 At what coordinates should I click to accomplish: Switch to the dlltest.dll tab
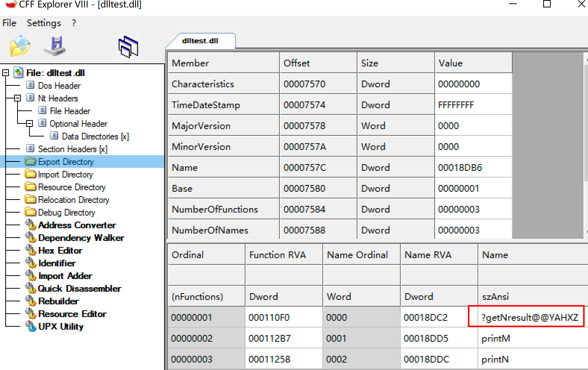point(200,41)
